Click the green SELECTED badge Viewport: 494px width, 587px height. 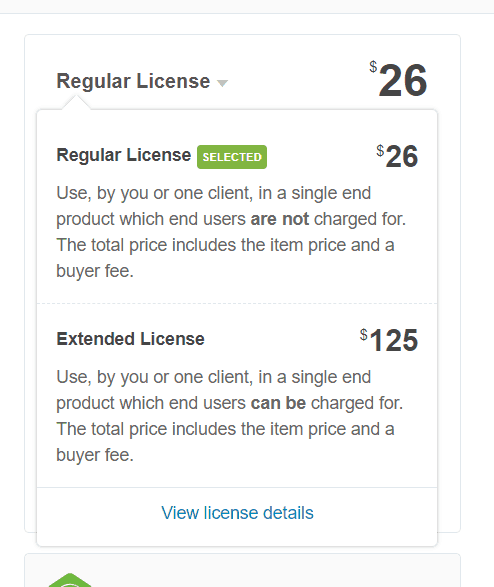click(x=232, y=157)
